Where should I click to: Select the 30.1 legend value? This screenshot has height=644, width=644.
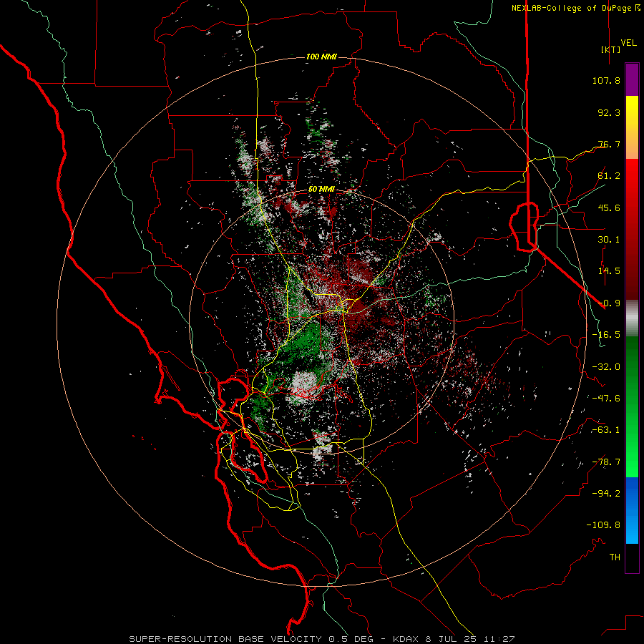point(609,240)
